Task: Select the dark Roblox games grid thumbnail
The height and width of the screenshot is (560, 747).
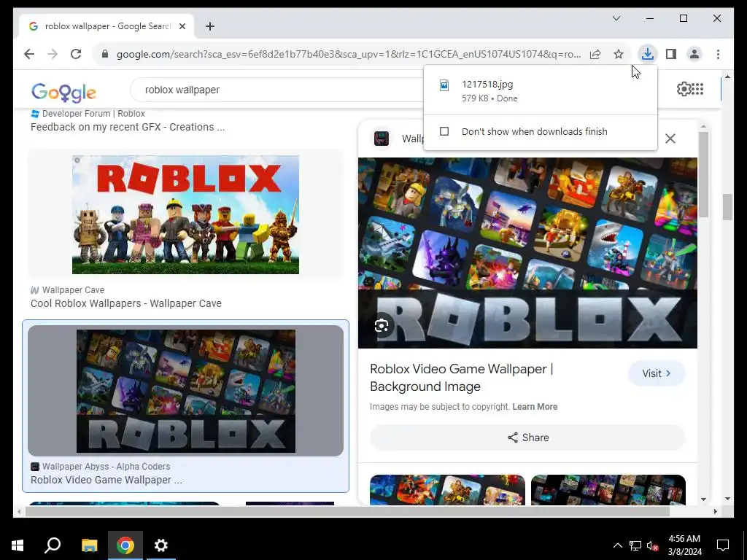Action: click(x=186, y=391)
